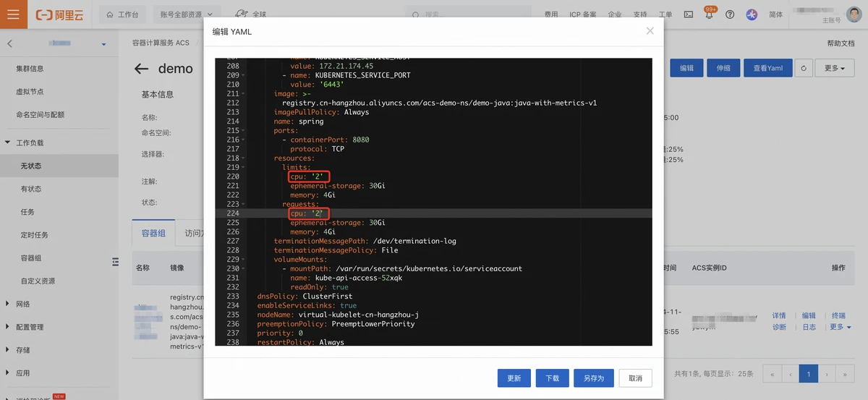The height and width of the screenshot is (400, 868).
Task: Click the Download button
Action: [x=552, y=378]
